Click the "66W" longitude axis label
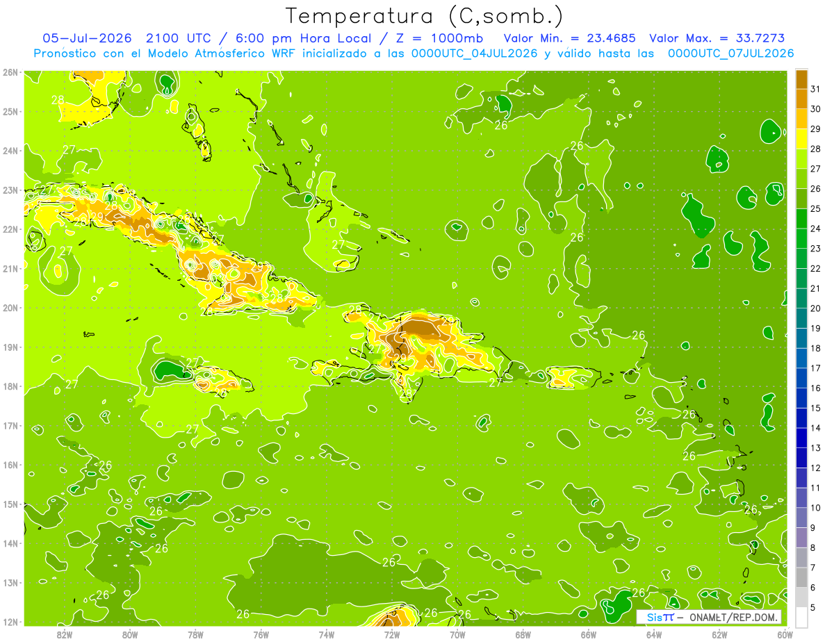This screenshot has width=834, height=644. coord(589,634)
